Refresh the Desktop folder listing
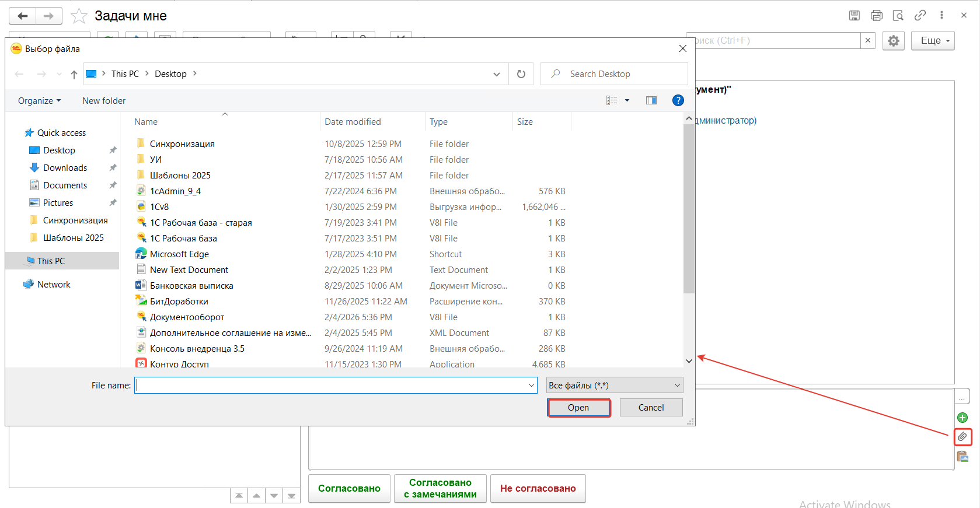This screenshot has width=980, height=508. click(x=521, y=74)
